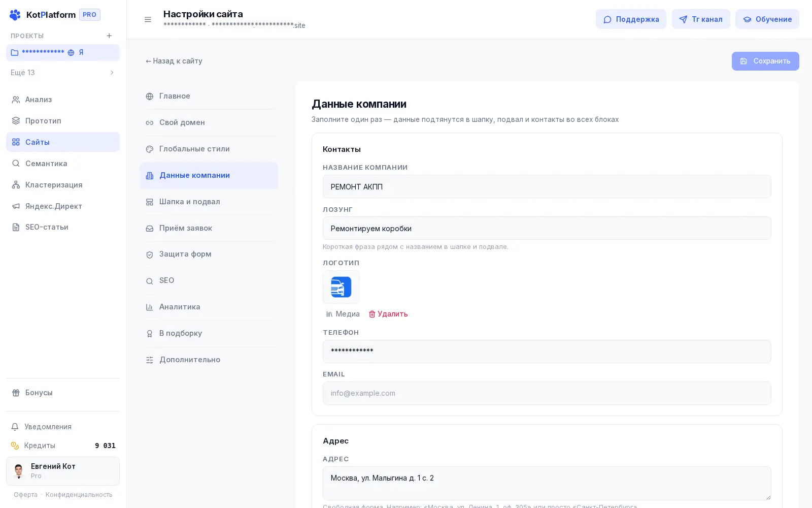Go back via Назад к сайту link
This screenshot has width=812, height=508.
[174, 61]
